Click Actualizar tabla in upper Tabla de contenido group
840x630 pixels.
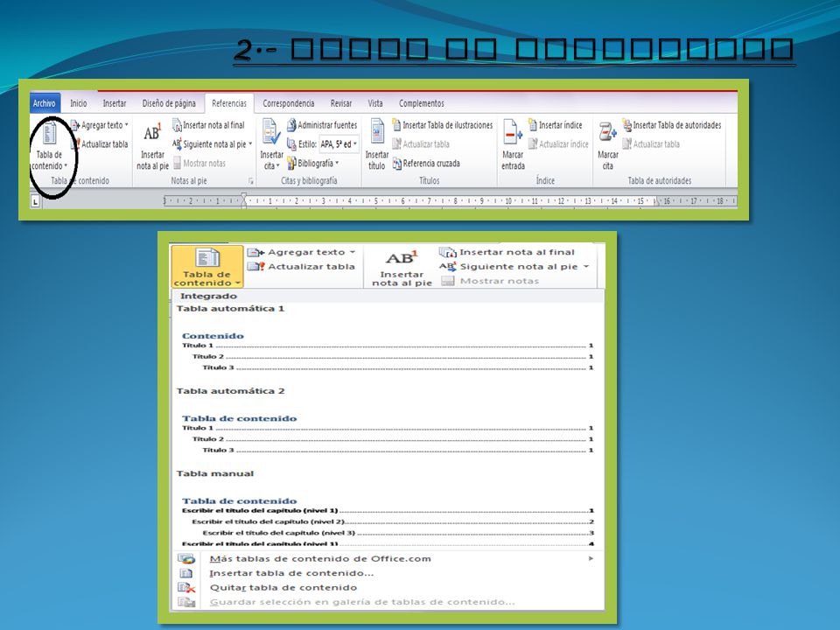coord(100,144)
